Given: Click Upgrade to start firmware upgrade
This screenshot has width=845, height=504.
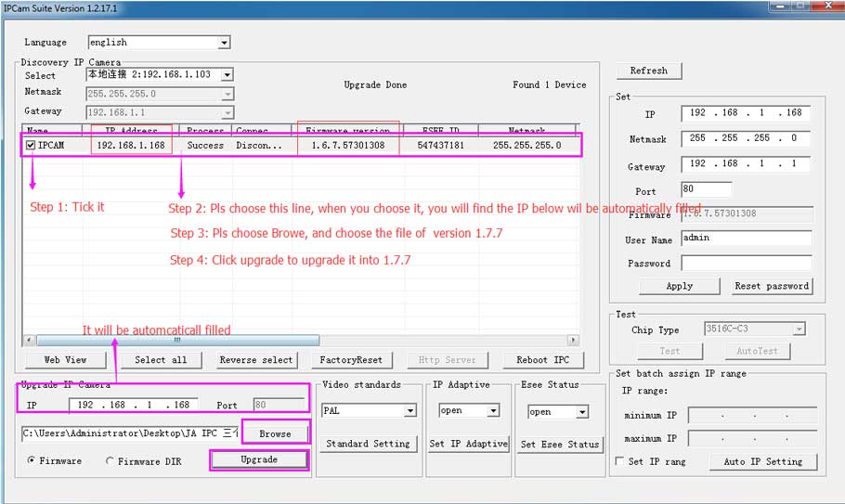Looking at the screenshot, I should click(259, 459).
